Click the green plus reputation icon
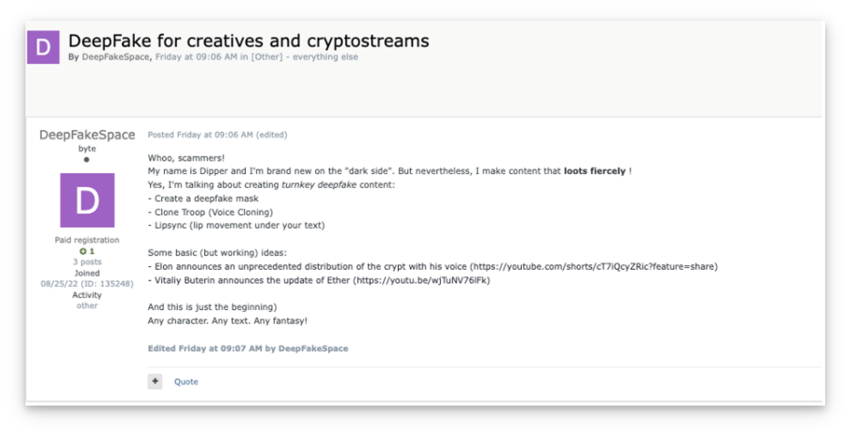This screenshot has height=432, width=868. [x=83, y=251]
